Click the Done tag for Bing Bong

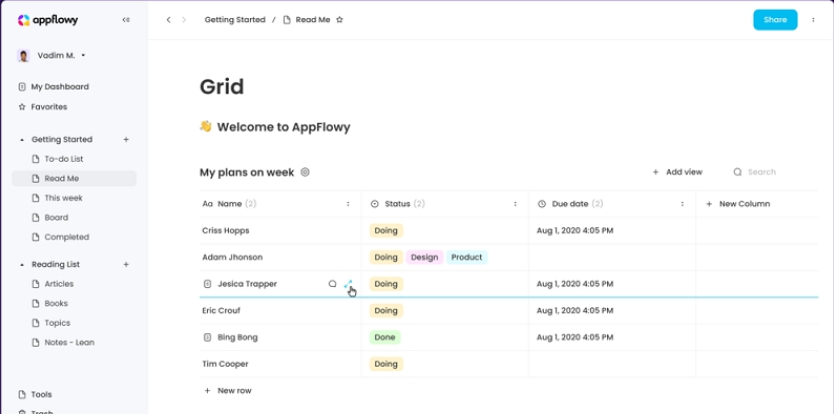pyautogui.click(x=385, y=337)
